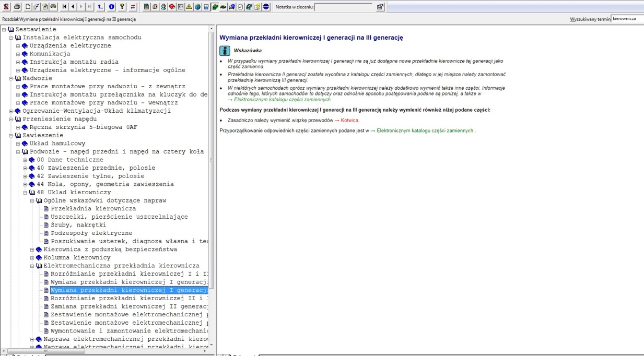Screen dimensions: 644x356
Task: Click the blue striped globe icon
Action: pos(266,7)
